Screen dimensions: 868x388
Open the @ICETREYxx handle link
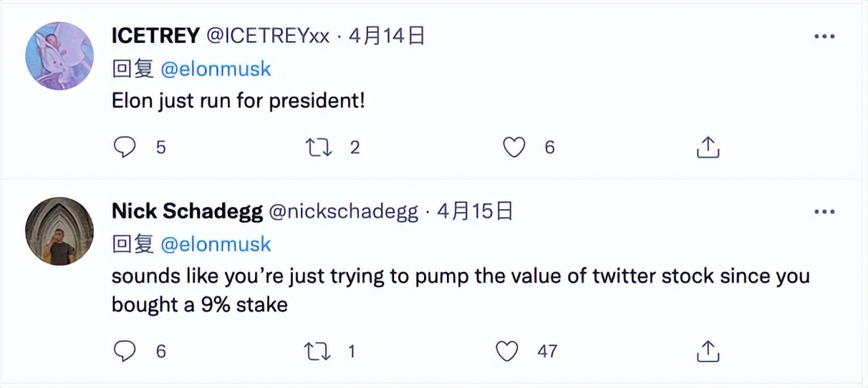[268, 36]
